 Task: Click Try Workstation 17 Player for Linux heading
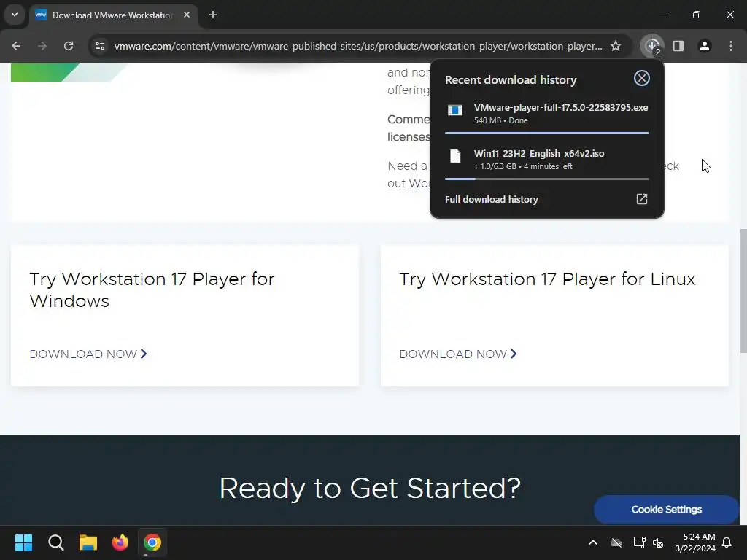tap(547, 279)
